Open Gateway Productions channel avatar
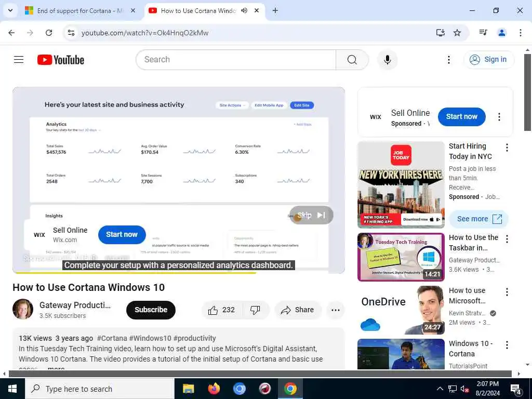The image size is (532, 399). pos(23,309)
